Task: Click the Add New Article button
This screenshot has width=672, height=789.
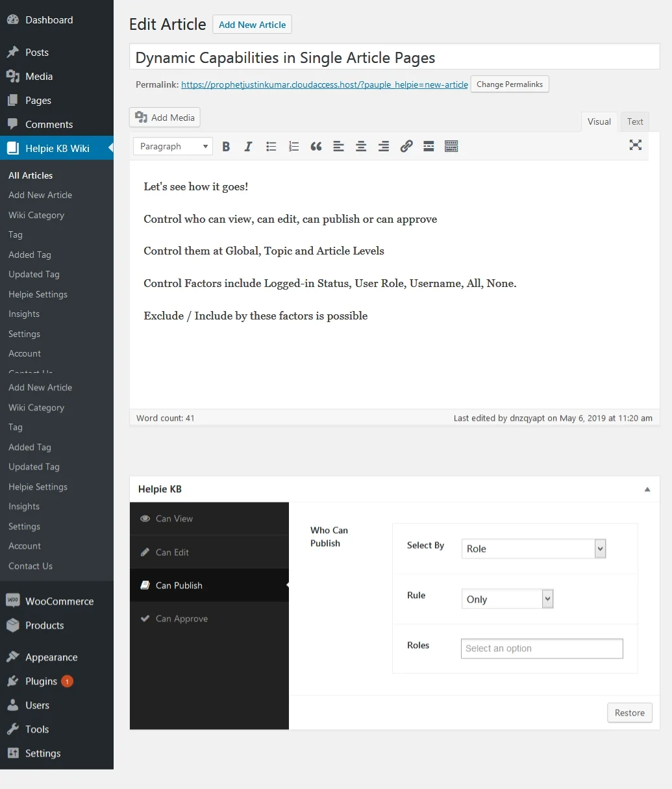Action: point(253,25)
